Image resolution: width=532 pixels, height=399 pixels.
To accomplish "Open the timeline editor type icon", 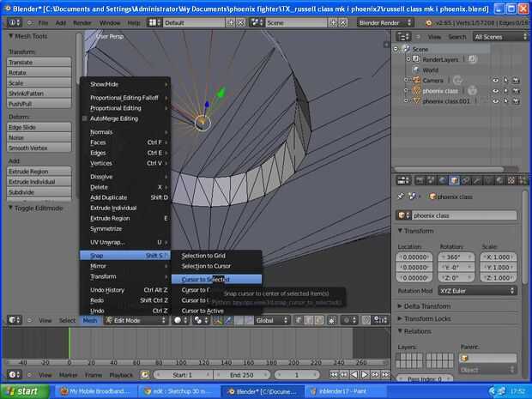I will [x=14, y=375].
